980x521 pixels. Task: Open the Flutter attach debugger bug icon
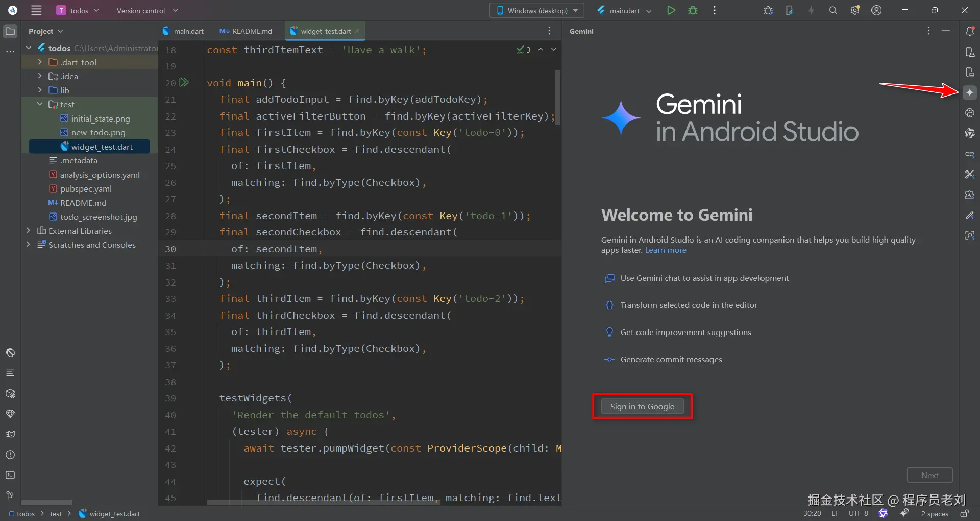768,10
